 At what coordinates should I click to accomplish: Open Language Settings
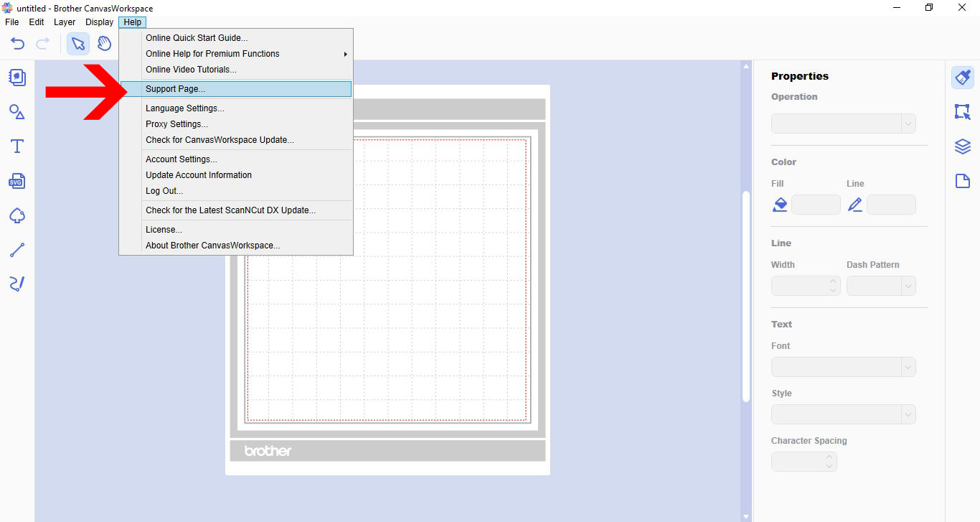point(236,108)
